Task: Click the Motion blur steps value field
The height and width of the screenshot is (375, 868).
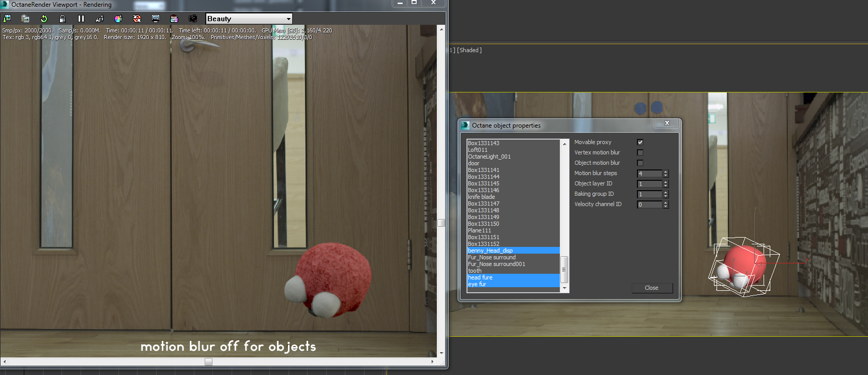Action: 649,174
